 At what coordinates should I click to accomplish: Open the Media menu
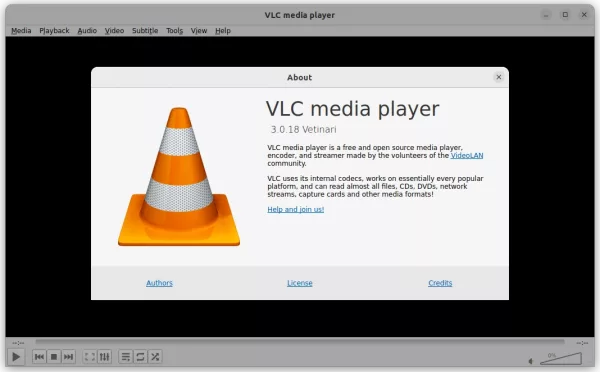click(x=21, y=31)
